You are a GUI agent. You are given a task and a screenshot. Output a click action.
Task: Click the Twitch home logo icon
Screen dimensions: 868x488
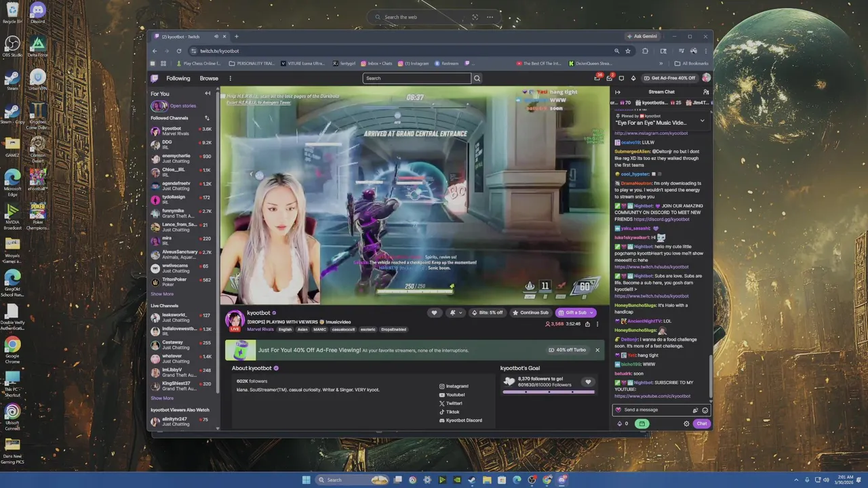[x=155, y=78]
